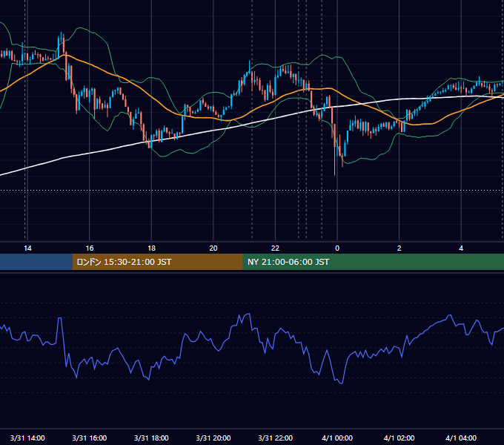Click the NY 21:00-06:00 JST session bar
Screen dimensions: 504x445
click(373, 262)
